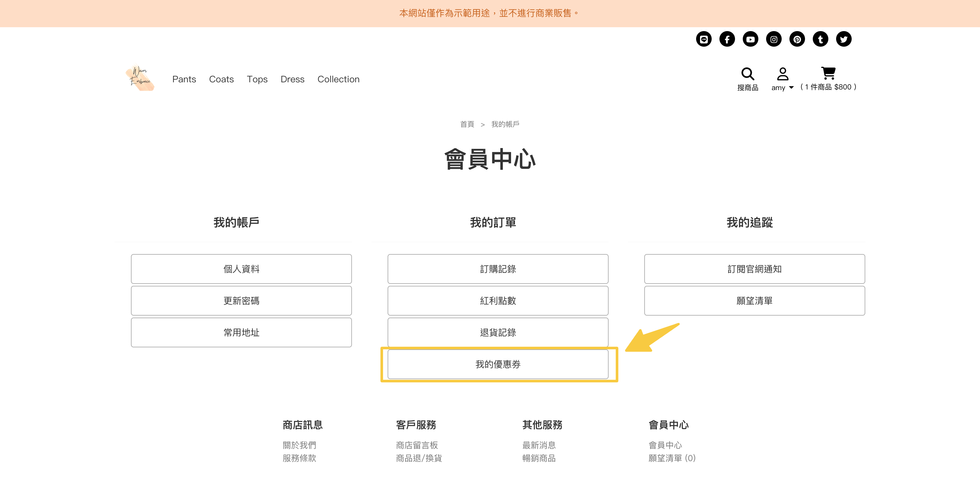The width and height of the screenshot is (980, 488).
Task: Open the Pants menu item
Action: pos(184,79)
